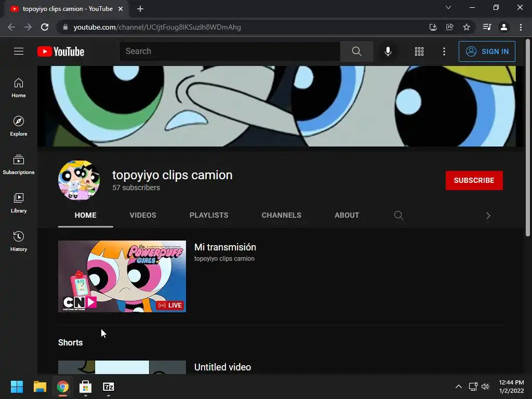Open the Mi transmisión video title
532x399 pixels.
225,247
